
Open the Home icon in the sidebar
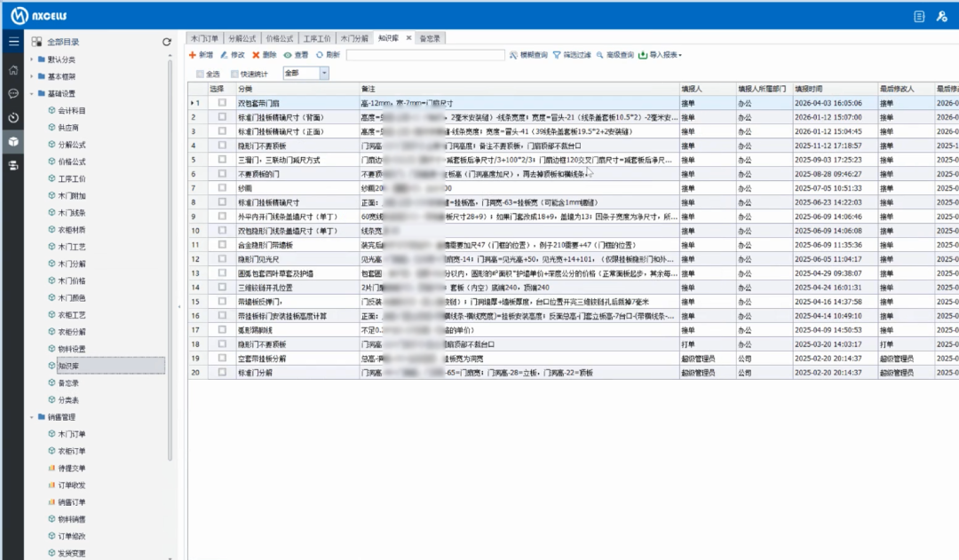13,70
